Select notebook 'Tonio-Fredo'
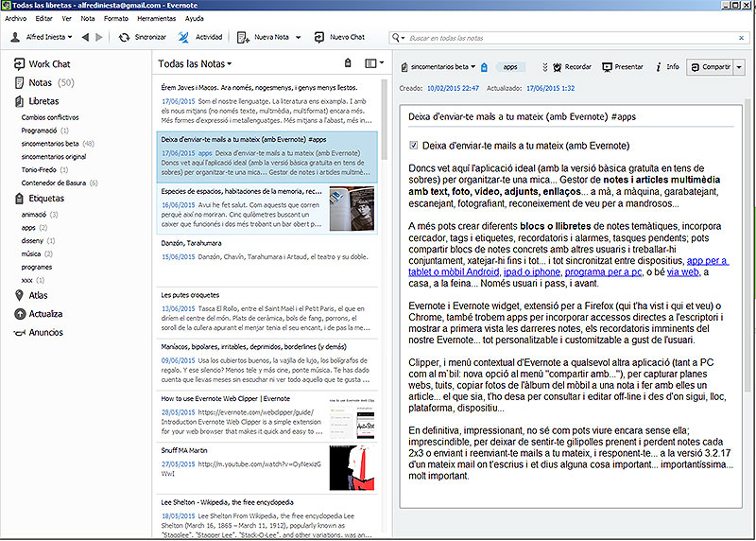756x541 pixels. 44,169
